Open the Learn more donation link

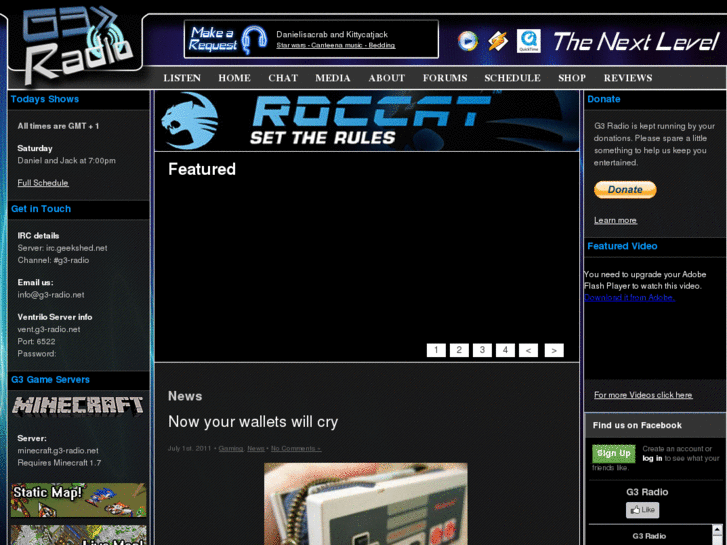[615, 220]
